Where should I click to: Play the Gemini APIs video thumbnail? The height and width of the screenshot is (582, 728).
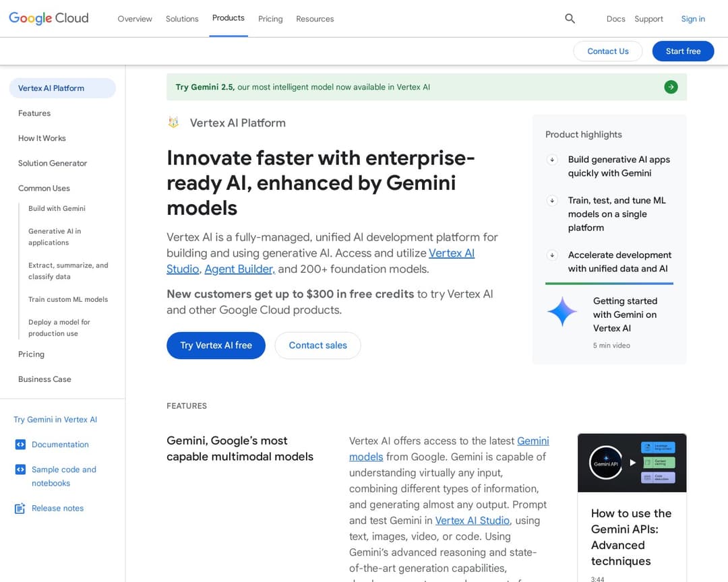[x=632, y=463]
